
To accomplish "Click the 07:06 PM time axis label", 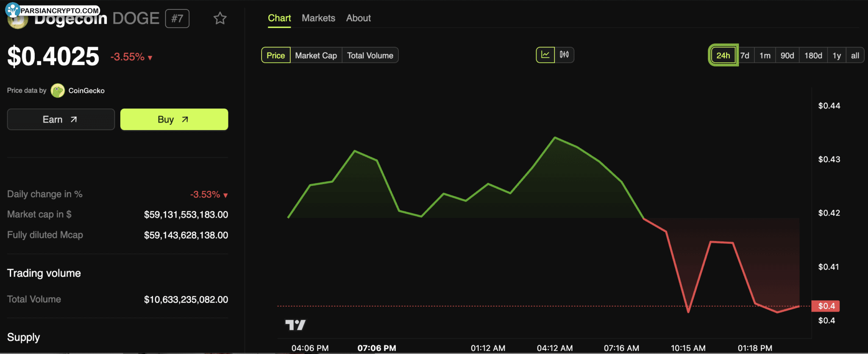I will point(377,348).
